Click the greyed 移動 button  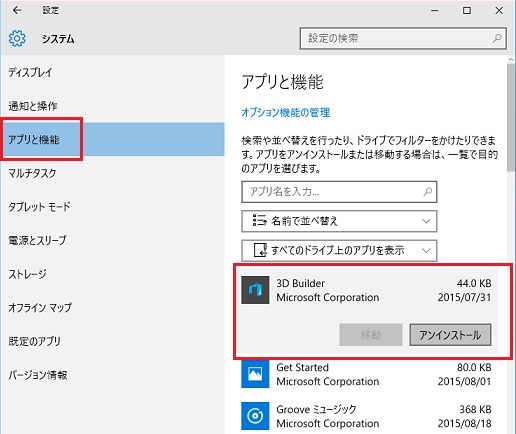click(x=371, y=335)
